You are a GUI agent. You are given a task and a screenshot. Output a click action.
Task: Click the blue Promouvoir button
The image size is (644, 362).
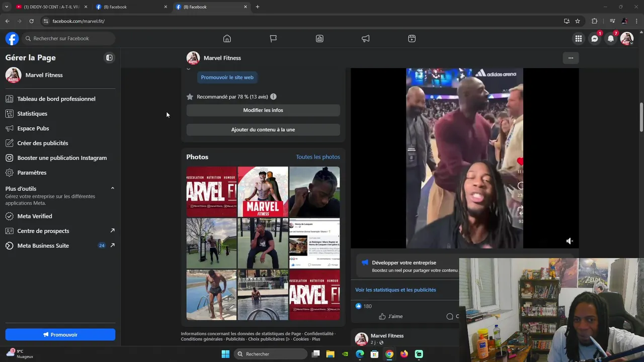point(60,335)
